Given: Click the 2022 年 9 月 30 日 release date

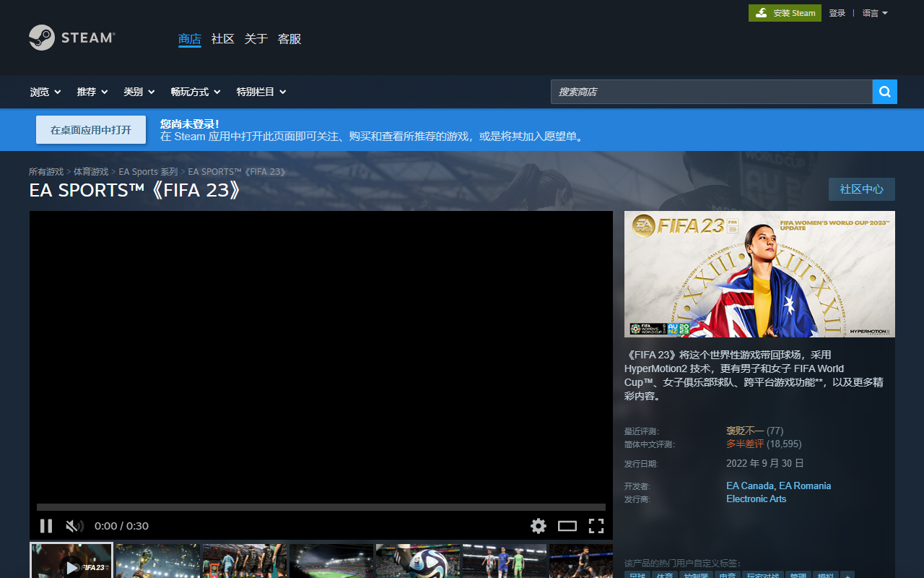Looking at the screenshot, I should (765, 463).
